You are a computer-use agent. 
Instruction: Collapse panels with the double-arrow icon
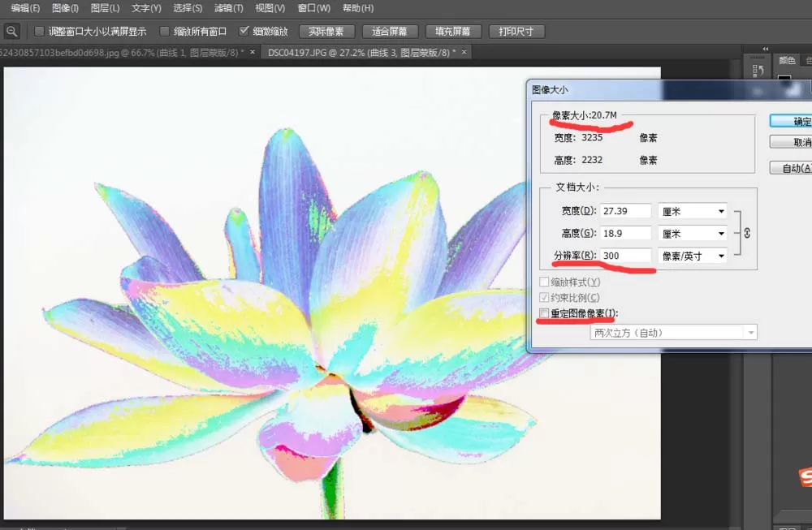click(766, 49)
